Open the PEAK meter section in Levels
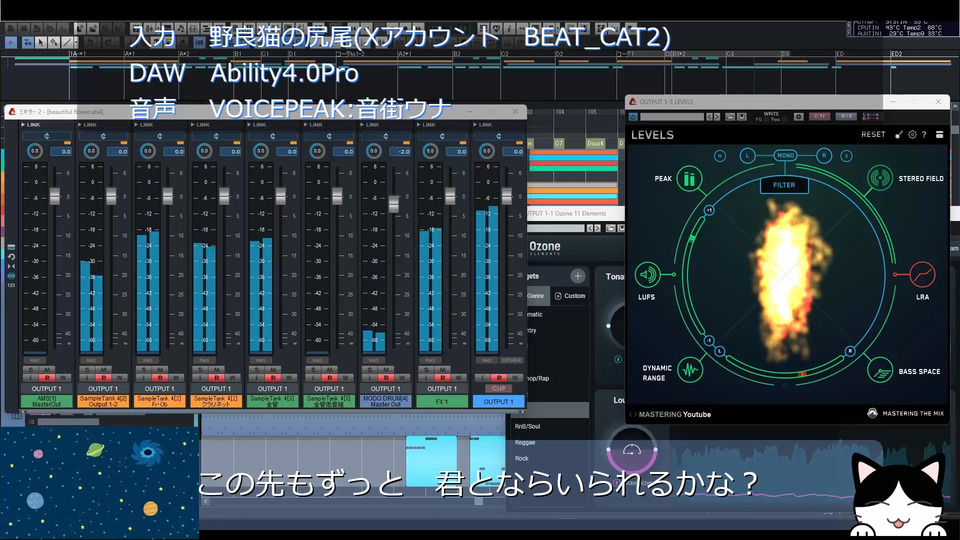 tap(689, 179)
